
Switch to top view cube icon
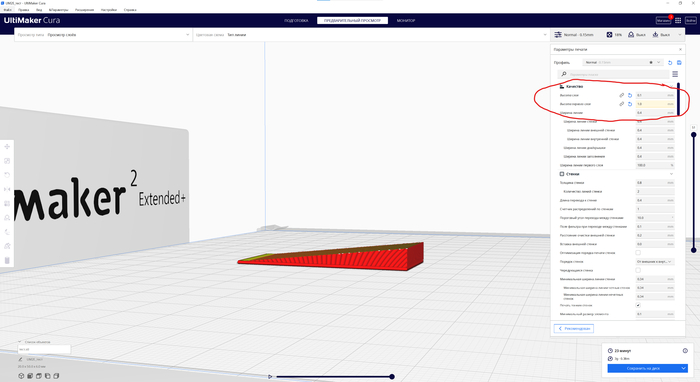coord(39,376)
